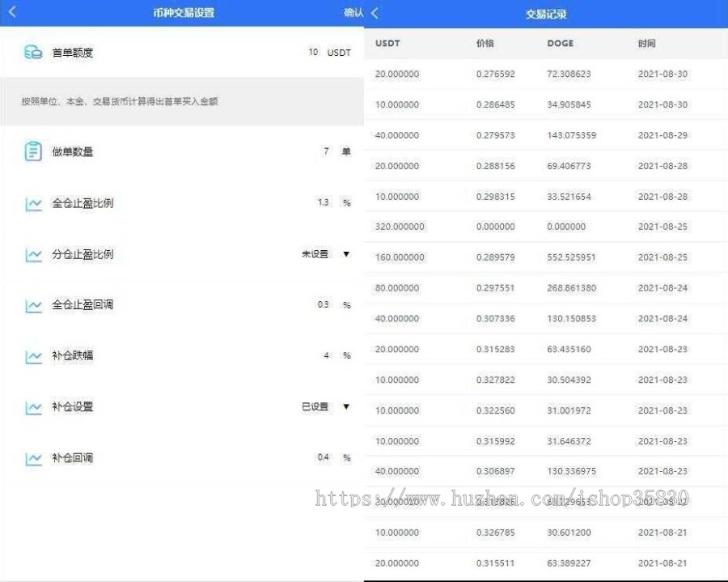Select the 320.000000 USDT record

click(x=545, y=227)
